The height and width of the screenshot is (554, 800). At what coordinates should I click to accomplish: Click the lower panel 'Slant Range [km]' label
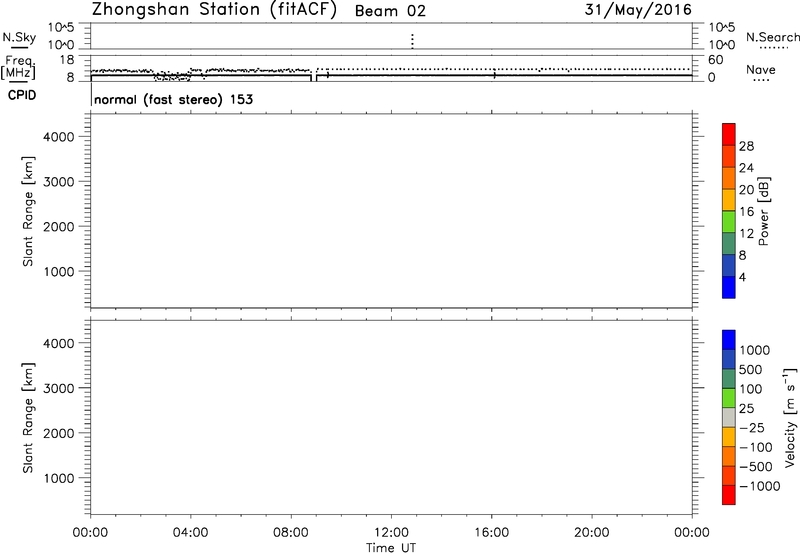[x=28, y=418]
